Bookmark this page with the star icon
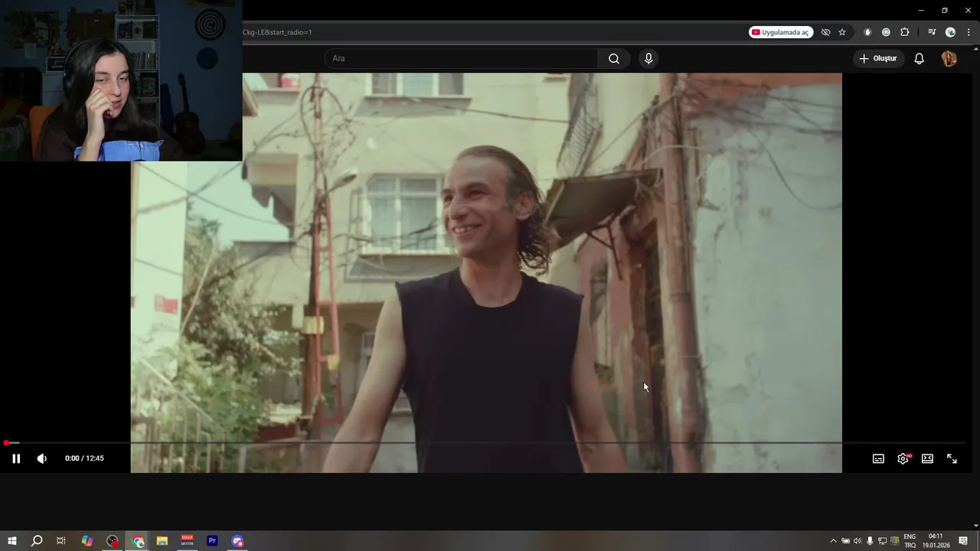 pos(842,32)
